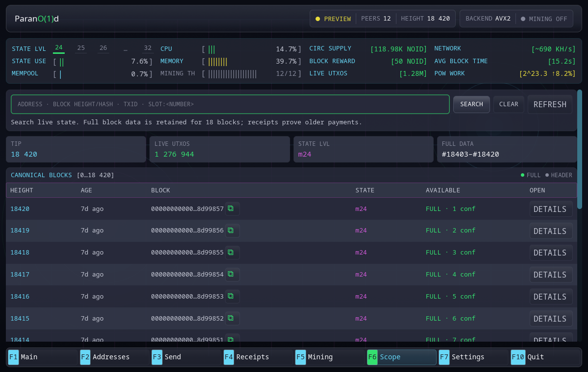Open DETAILS for block 18420

click(x=551, y=209)
